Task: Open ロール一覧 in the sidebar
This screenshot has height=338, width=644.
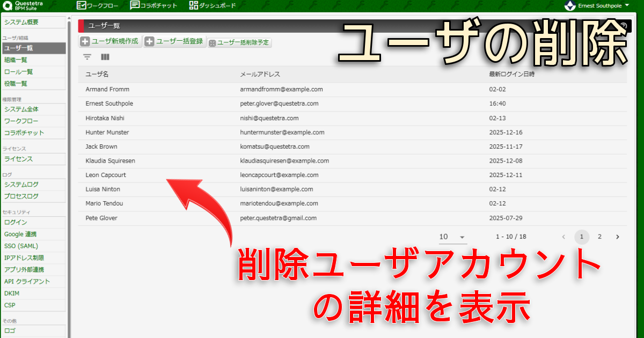Action: click(x=33, y=72)
